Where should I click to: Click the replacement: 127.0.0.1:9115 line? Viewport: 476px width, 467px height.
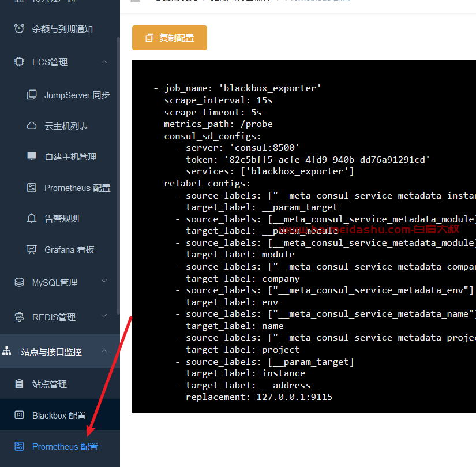click(259, 397)
